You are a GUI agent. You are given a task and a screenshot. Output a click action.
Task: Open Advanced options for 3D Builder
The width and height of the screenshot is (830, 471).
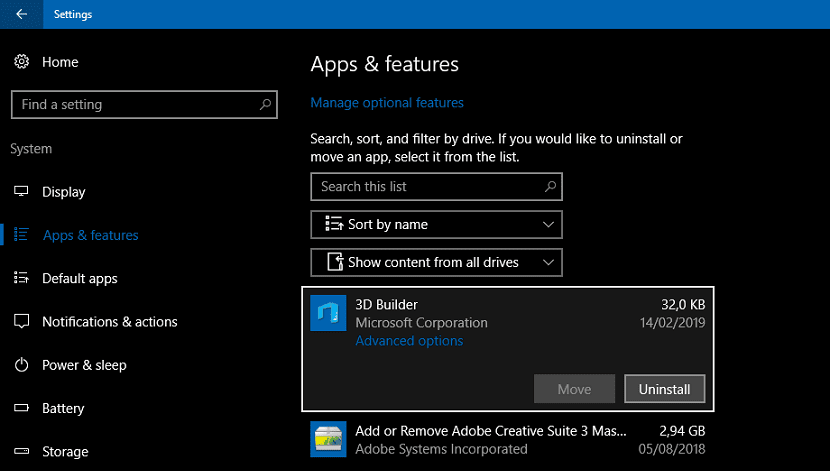[409, 341]
